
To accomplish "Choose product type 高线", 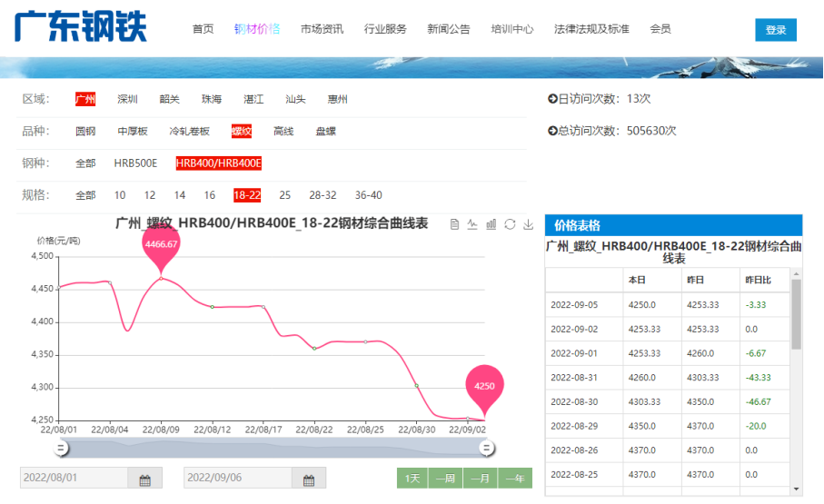I will [283, 132].
